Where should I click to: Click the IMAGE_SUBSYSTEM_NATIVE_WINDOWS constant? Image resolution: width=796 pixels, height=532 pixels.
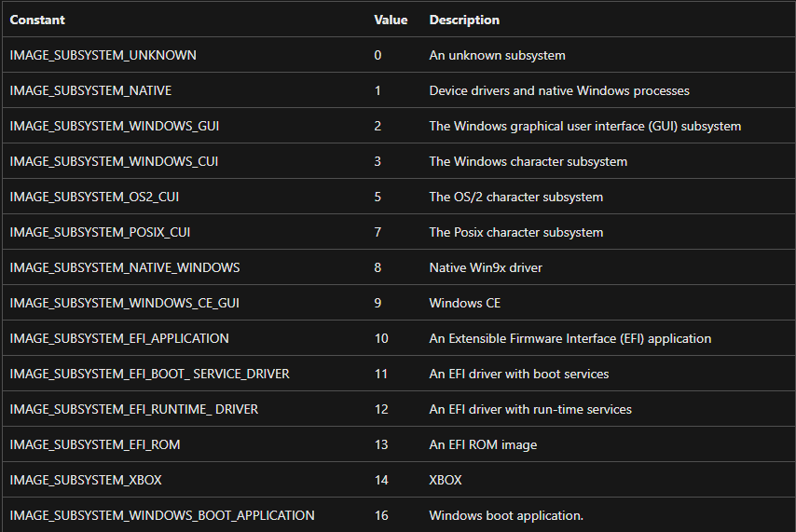point(125,267)
